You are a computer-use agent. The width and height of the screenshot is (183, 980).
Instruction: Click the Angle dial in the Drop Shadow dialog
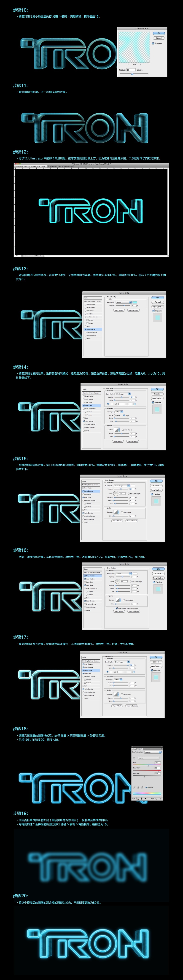click(x=118, y=581)
